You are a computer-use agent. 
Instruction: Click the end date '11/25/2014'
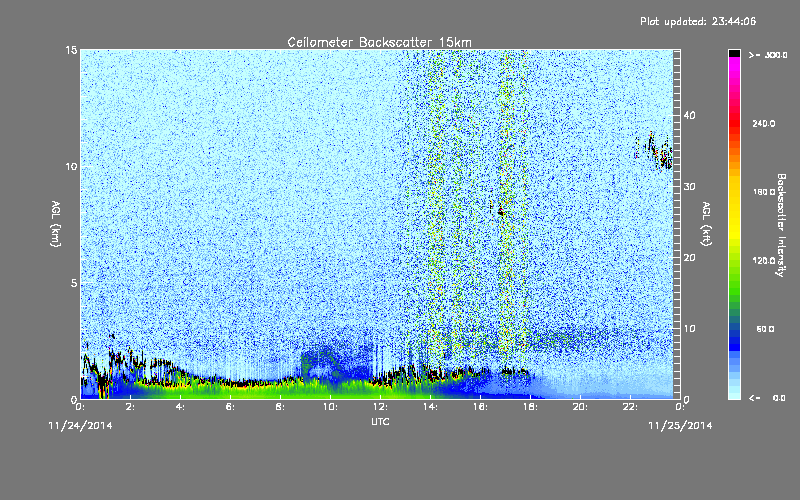coord(680,426)
